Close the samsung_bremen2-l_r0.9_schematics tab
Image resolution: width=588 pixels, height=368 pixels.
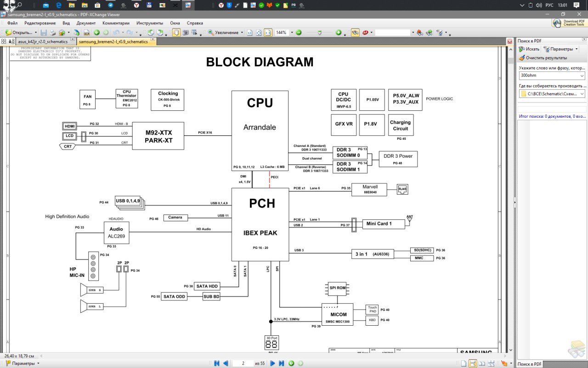click(153, 39)
